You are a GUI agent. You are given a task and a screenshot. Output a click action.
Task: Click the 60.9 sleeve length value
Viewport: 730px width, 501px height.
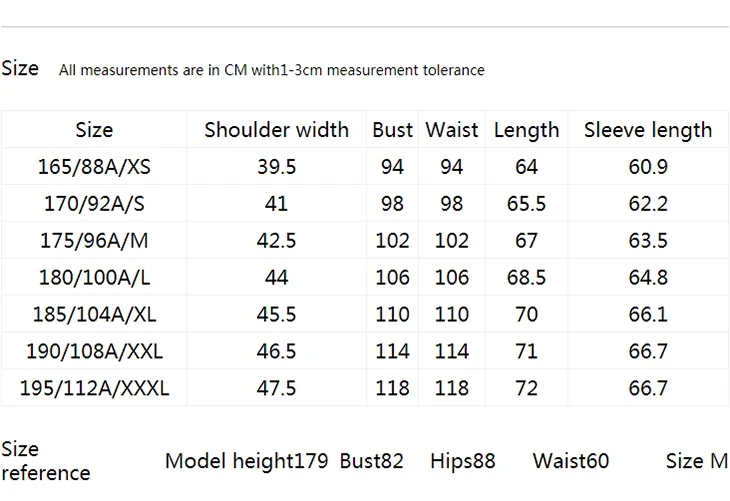point(648,167)
